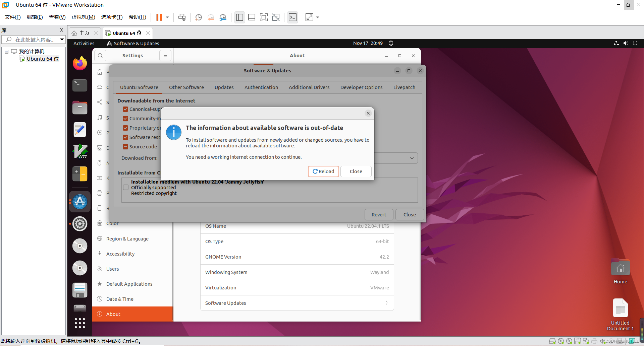Open Untitled Document 1 on desktop

(620, 315)
